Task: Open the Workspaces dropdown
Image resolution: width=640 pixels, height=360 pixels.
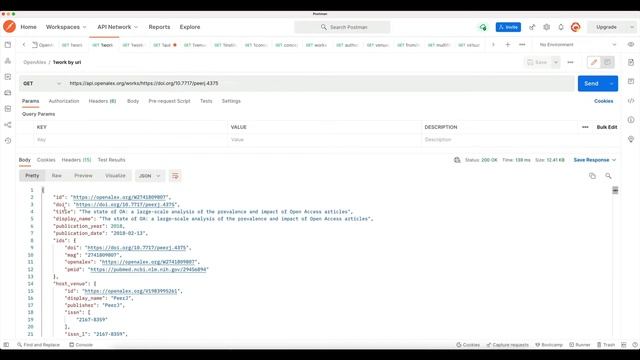Action: coord(66,27)
